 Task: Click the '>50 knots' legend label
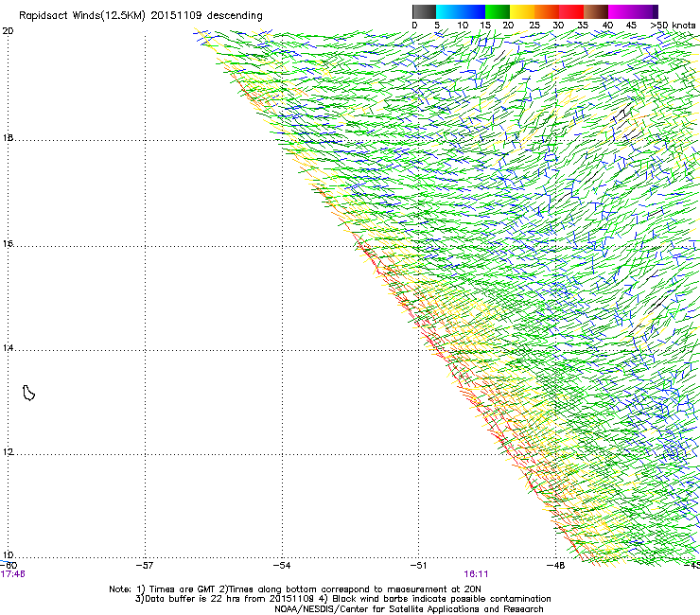(x=673, y=26)
